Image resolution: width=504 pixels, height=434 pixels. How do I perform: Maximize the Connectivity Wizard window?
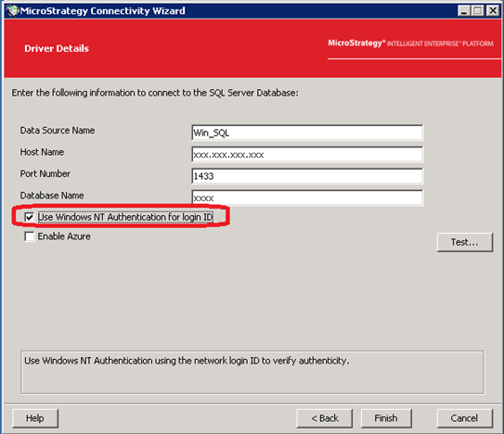click(x=478, y=11)
